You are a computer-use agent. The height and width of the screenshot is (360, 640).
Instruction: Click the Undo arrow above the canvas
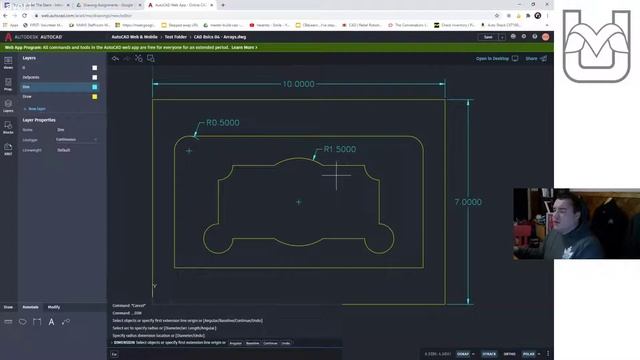coord(116,59)
